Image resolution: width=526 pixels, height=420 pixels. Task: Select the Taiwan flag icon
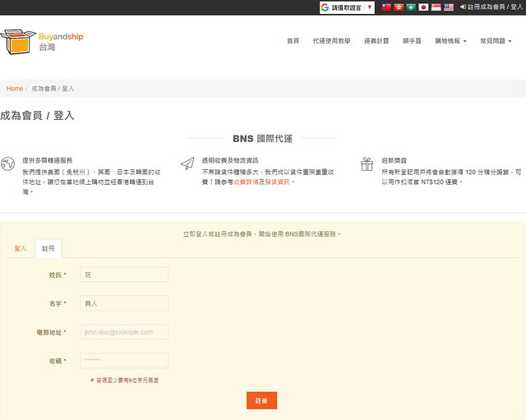[386, 7]
